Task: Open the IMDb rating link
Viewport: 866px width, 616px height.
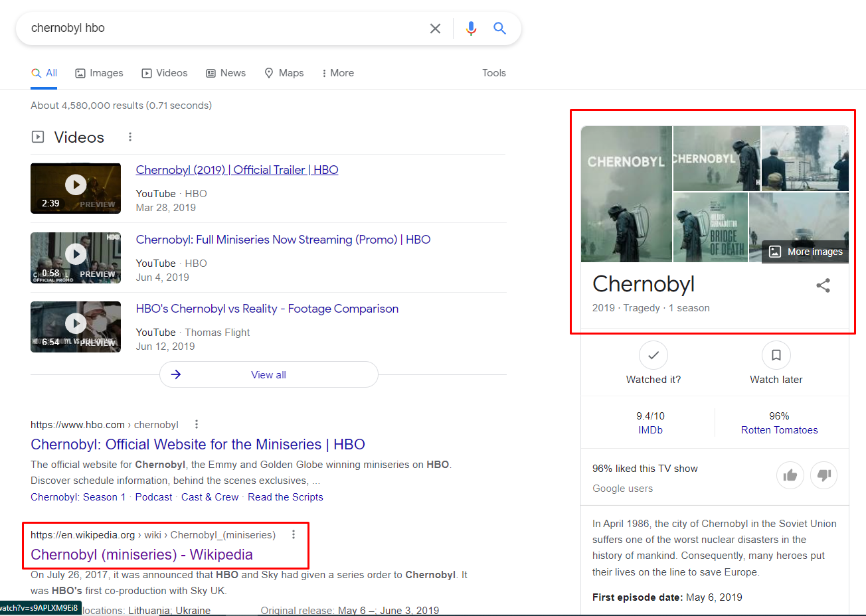Action: (x=650, y=430)
